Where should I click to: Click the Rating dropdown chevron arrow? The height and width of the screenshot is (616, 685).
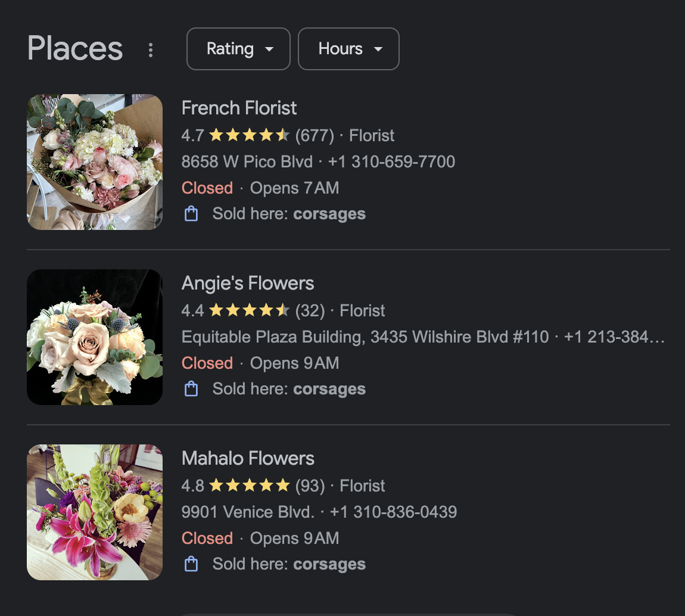[269, 50]
